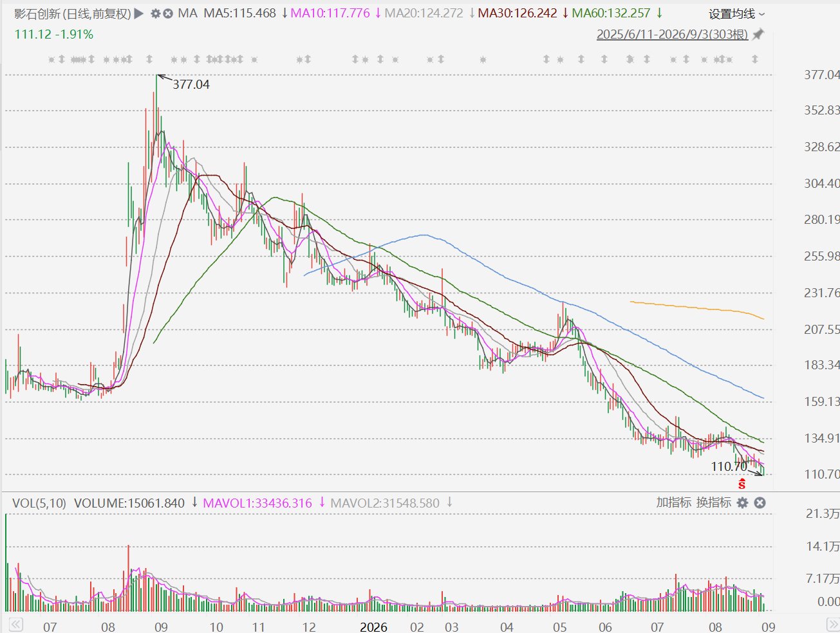Click the green MA60:132.257 legend label
840x633 pixels.
[611, 14]
